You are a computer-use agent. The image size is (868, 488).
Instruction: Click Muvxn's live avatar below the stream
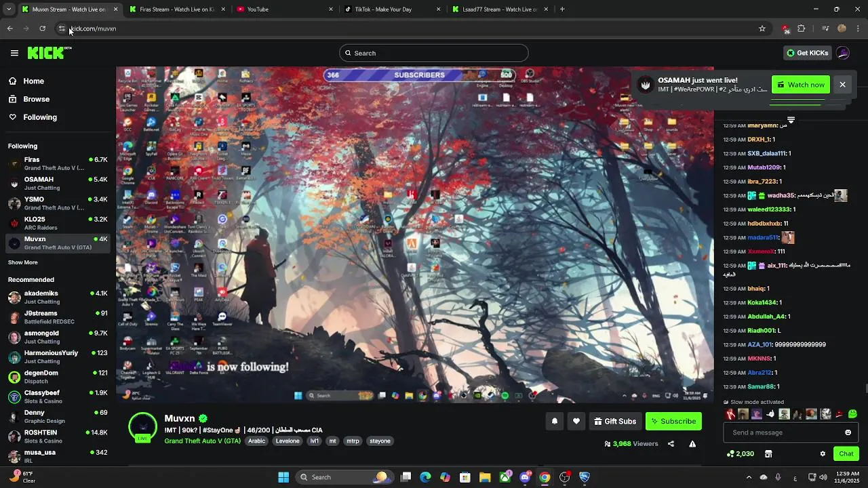[142, 428]
